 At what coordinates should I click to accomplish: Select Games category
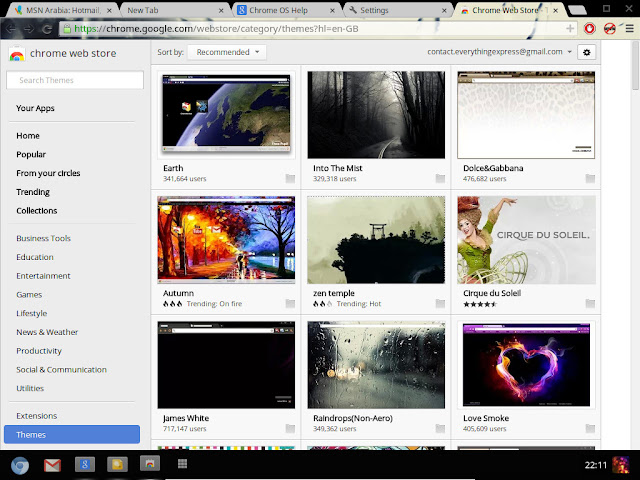(x=29, y=295)
